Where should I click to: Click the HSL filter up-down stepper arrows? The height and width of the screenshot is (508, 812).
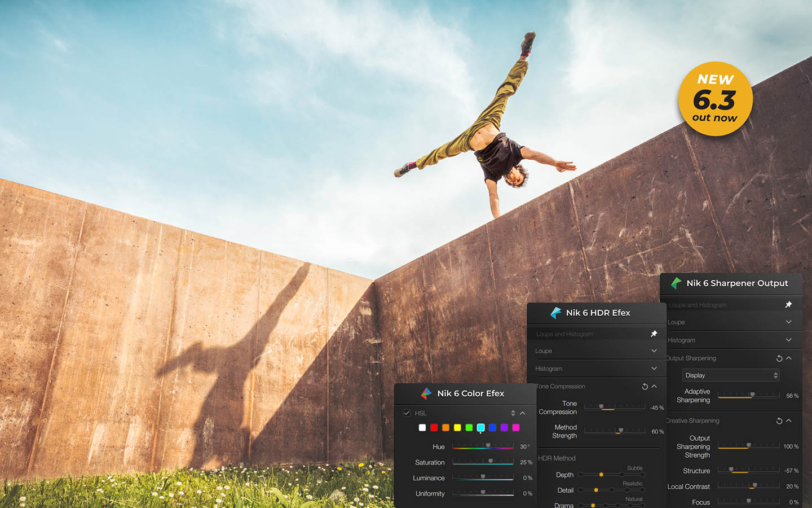point(513,413)
